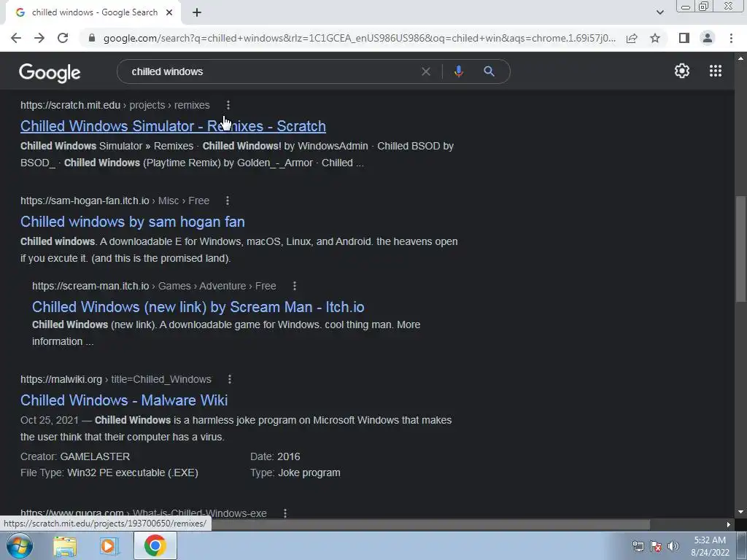Open the Windows Start menu
This screenshot has width=747, height=560.
point(20,545)
